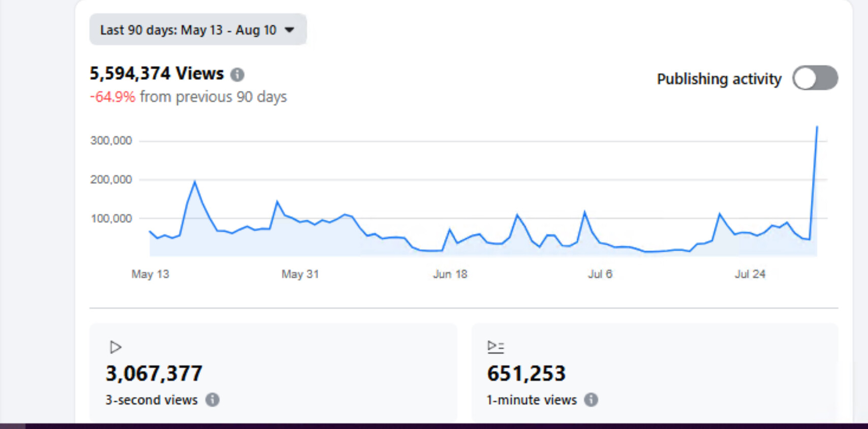Open the Last 90 days date range dropdown
Screen dimensions: 868x429
pyautogui.click(x=197, y=30)
